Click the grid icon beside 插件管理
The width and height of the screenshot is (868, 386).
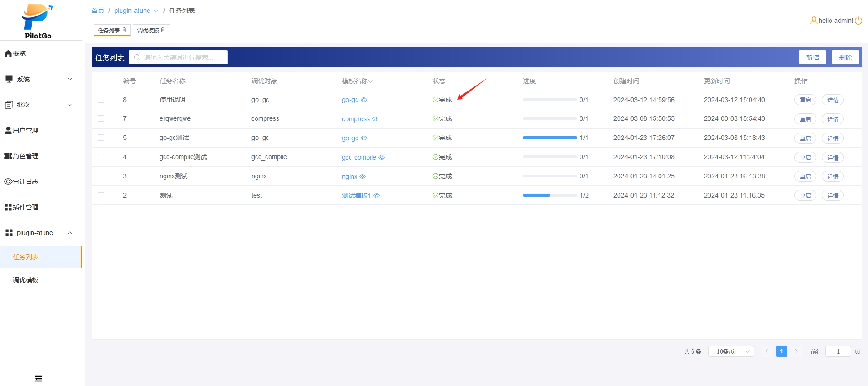(x=8, y=207)
